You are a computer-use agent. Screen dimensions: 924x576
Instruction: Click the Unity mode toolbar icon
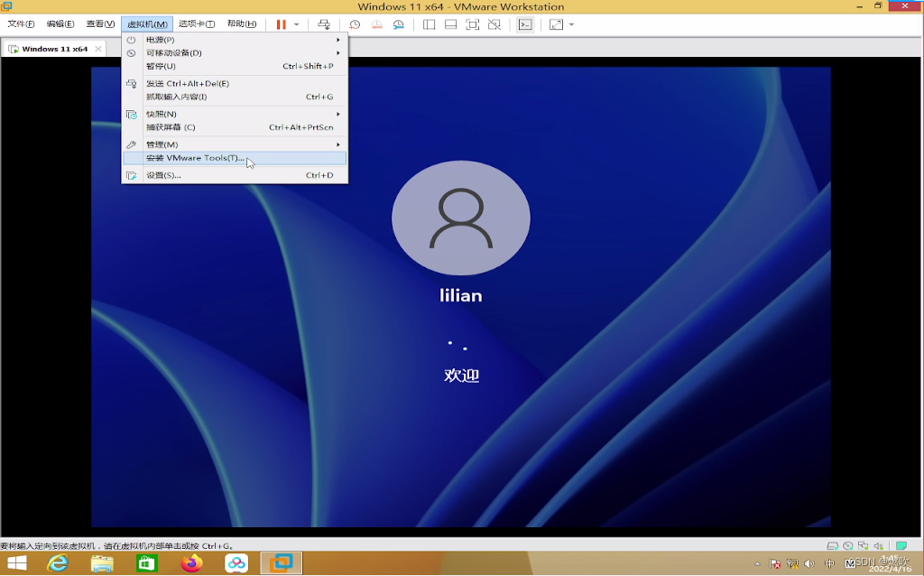[494, 24]
